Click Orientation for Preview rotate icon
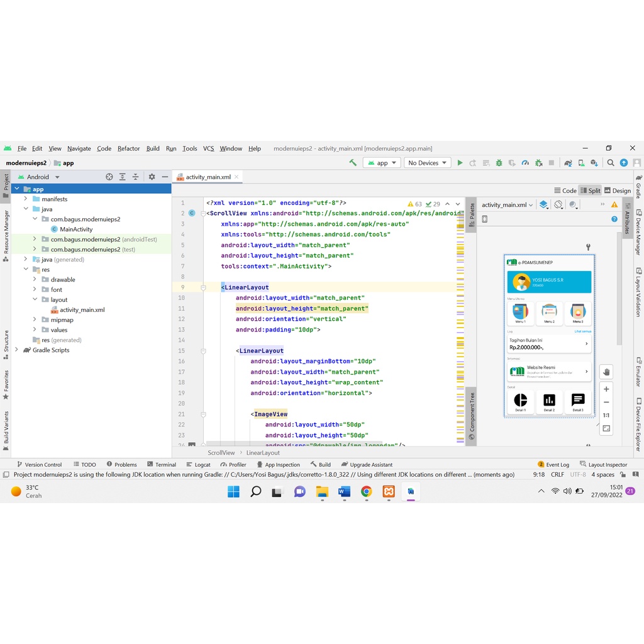The height and width of the screenshot is (644, 644). coord(558,204)
